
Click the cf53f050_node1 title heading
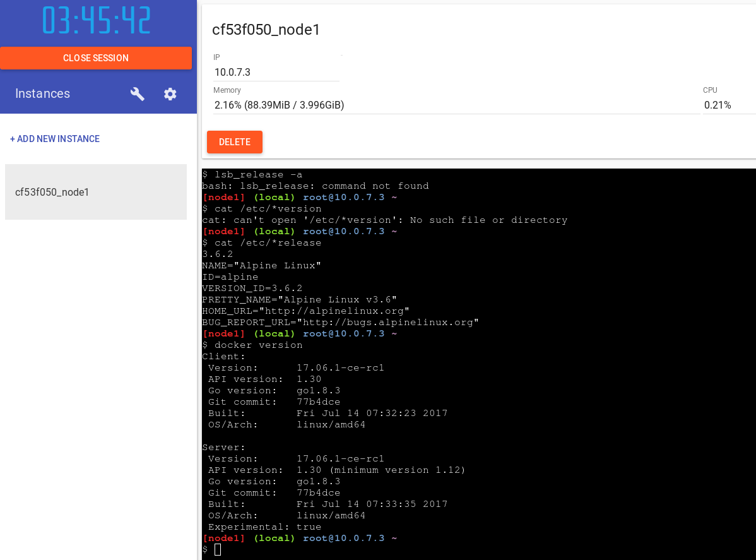[x=266, y=30]
